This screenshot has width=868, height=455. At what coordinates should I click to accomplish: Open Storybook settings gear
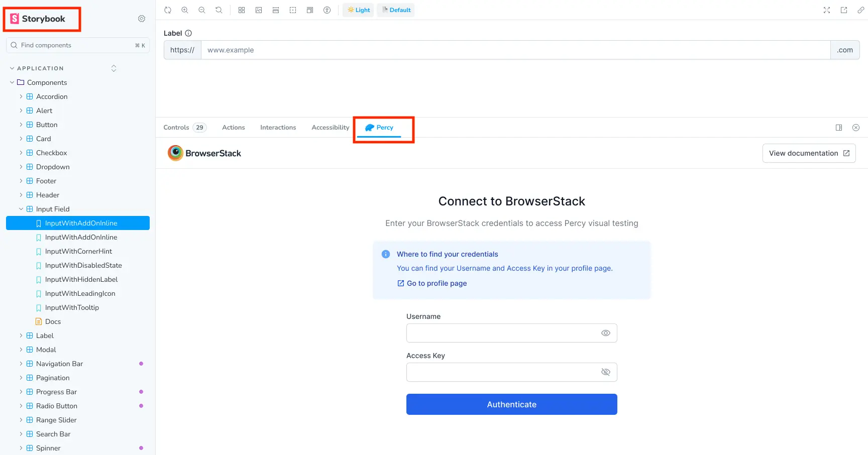[x=142, y=19]
